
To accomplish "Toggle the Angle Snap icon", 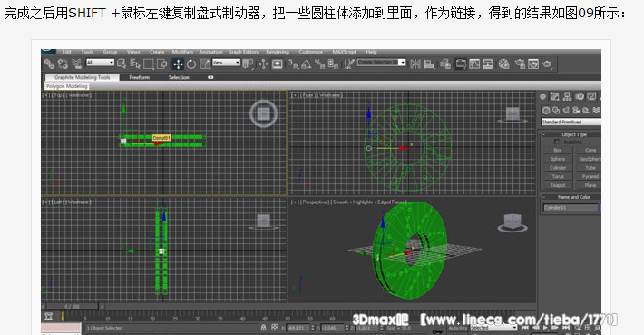I will tap(307, 64).
